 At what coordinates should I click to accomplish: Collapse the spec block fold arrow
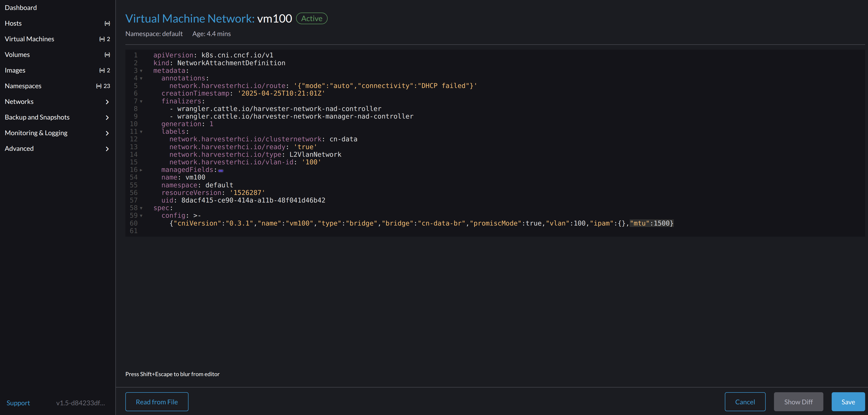141,208
